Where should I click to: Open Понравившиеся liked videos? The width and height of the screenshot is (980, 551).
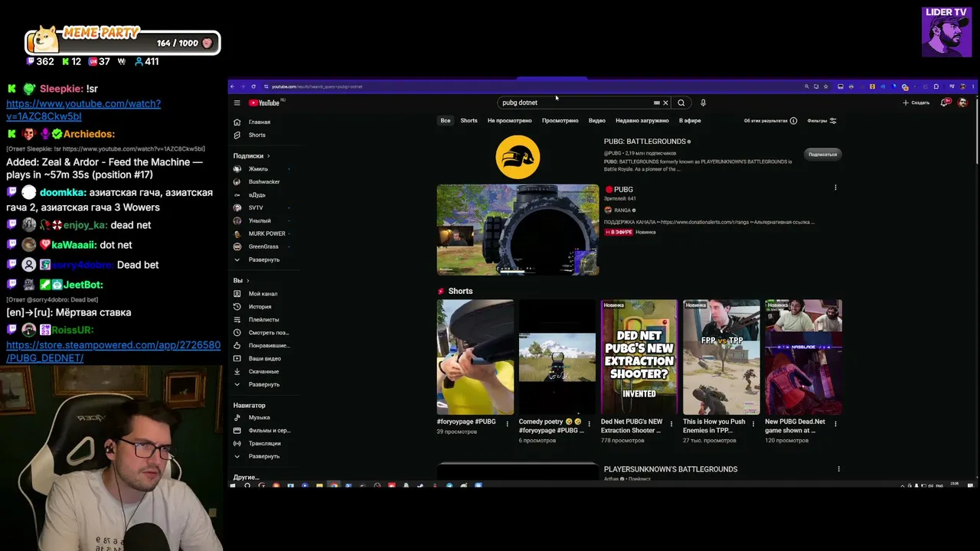[x=269, y=346]
